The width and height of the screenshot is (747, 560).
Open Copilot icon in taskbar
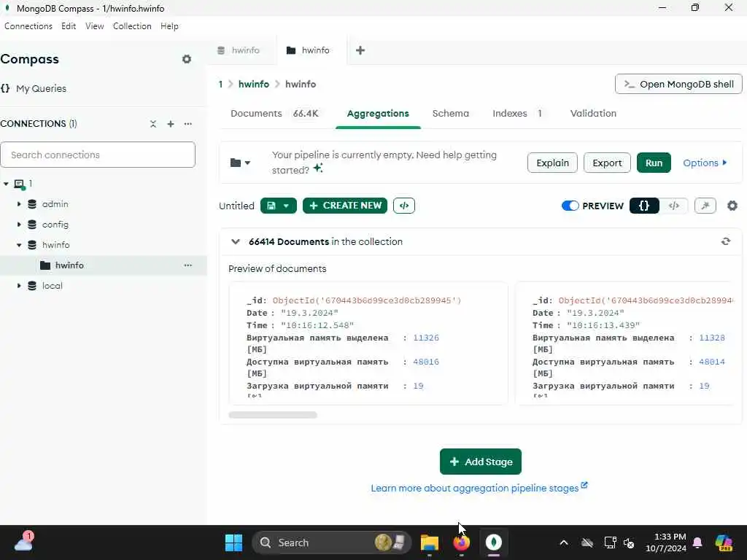click(724, 542)
